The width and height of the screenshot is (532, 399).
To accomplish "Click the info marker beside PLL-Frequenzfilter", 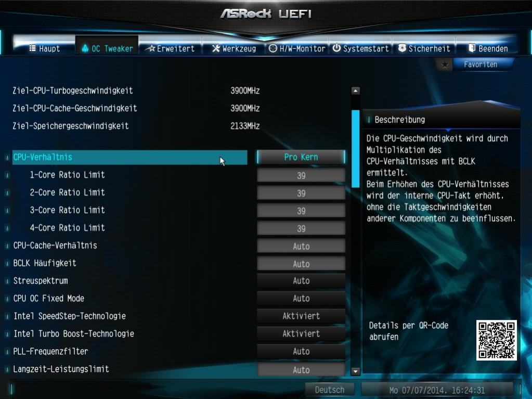I will (x=7, y=352).
